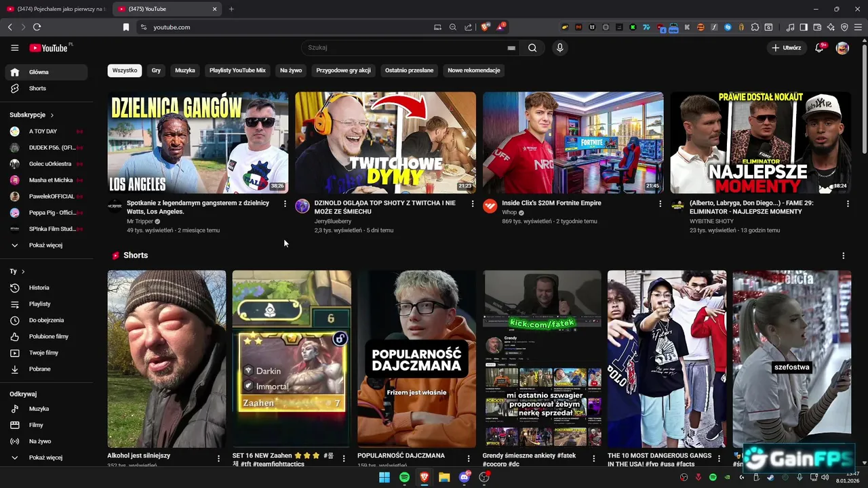868x488 pixels.
Task: Open the on-screen keyboard icon in search
Action: pyautogui.click(x=511, y=48)
